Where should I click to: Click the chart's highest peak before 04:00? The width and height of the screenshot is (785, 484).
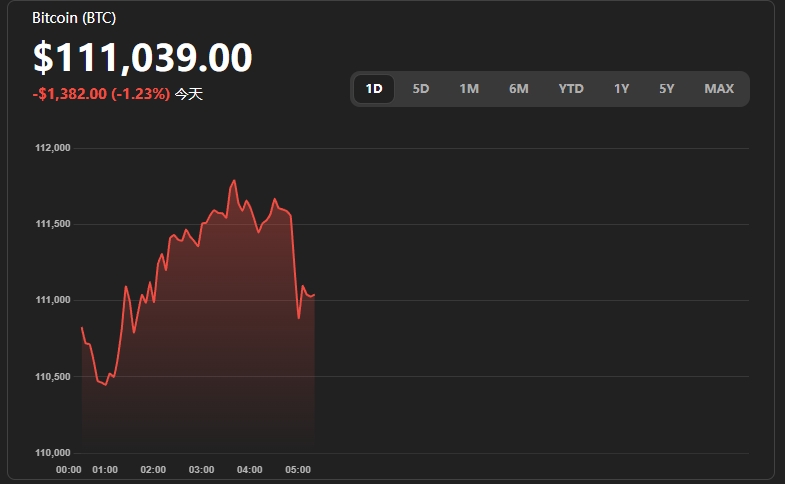pos(234,181)
